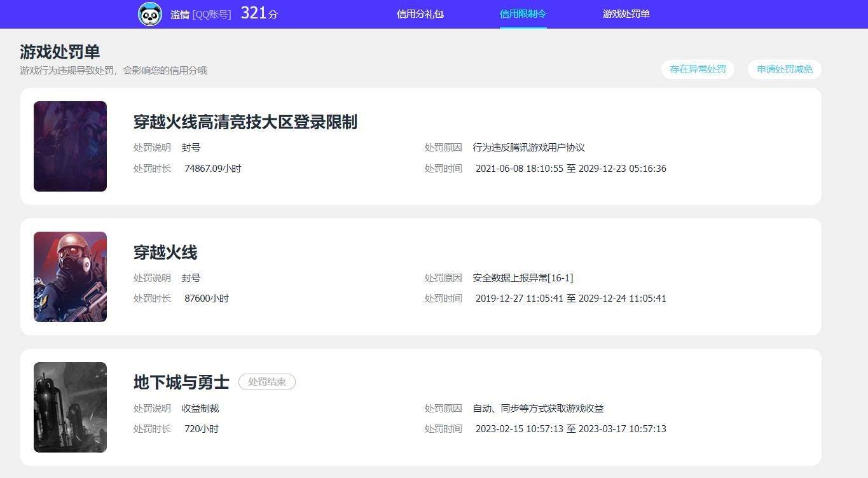This screenshot has width=868, height=478.
Task: Click reason 自动、同步等方式获取游戏收益
Action: tap(539, 409)
